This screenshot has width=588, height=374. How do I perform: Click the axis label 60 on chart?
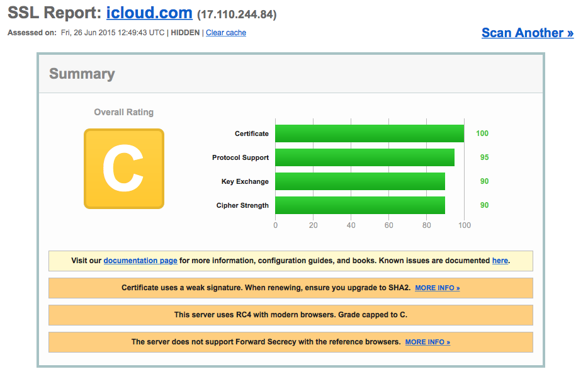coord(388,225)
